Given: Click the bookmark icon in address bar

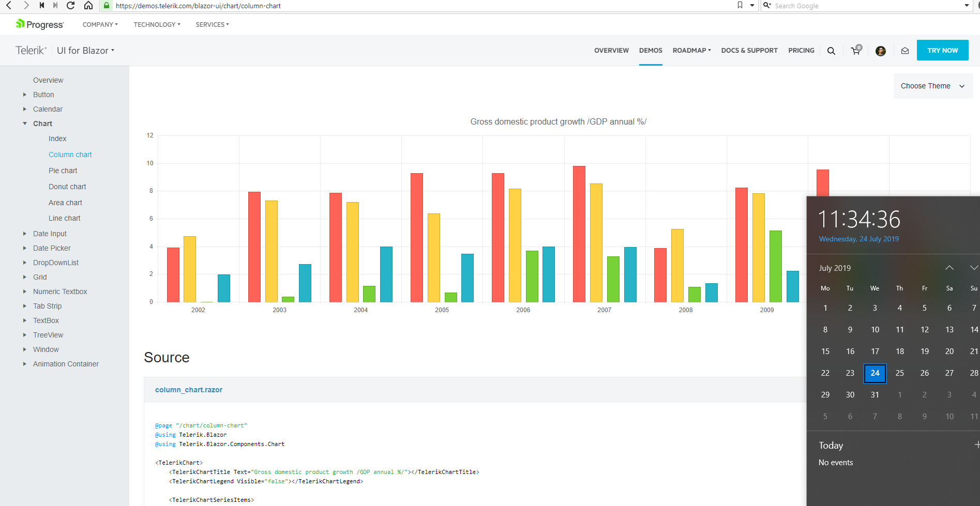Looking at the screenshot, I should 740,5.
